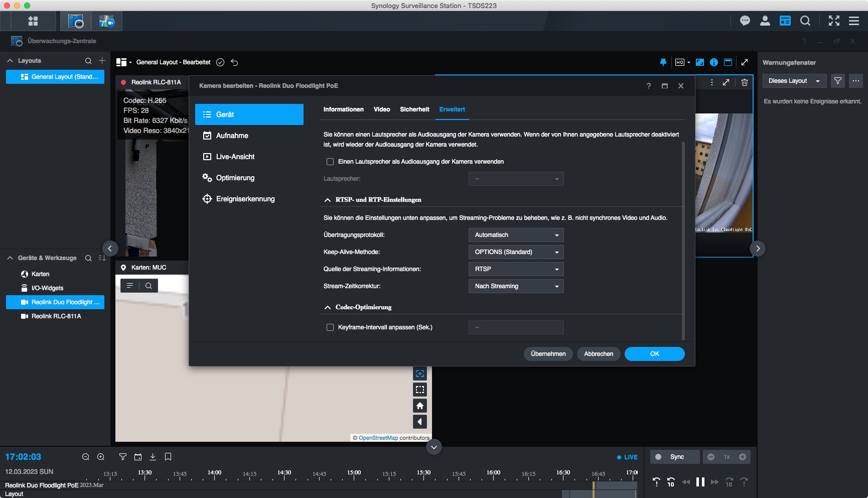Select Reolink RLC-811A in device list

(56, 316)
